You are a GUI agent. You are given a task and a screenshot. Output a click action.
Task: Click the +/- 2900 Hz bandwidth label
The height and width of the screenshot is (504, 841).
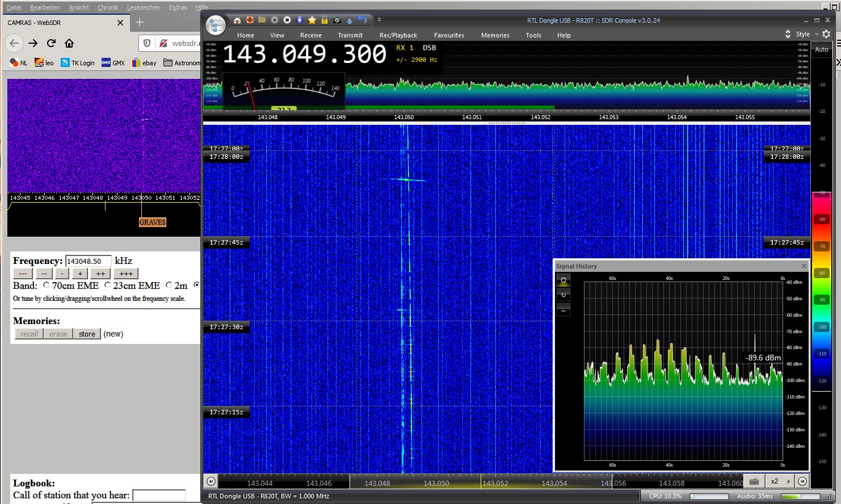pyautogui.click(x=417, y=60)
